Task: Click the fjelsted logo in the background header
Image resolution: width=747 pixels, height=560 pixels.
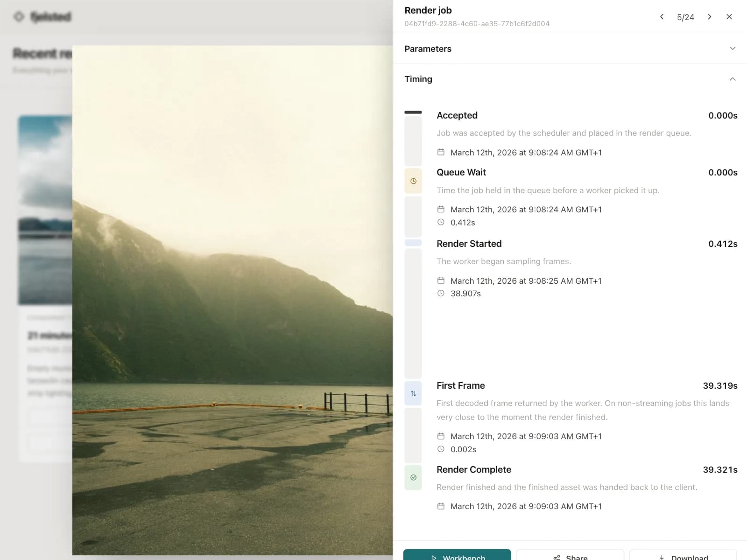Action: (x=43, y=17)
